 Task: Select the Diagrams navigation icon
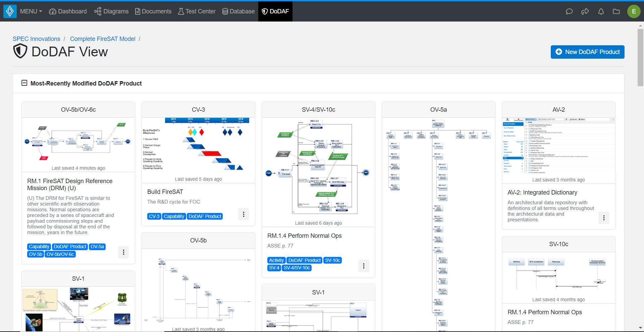pyautogui.click(x=97, y=11)
